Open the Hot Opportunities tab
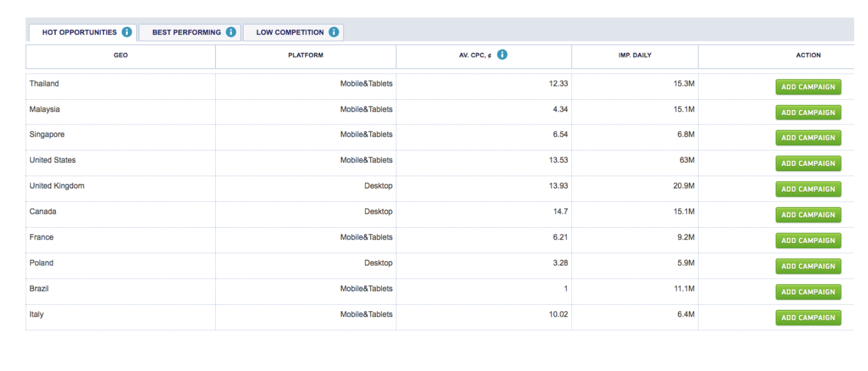This screenshot has width=868, height=371. [83, 33]
